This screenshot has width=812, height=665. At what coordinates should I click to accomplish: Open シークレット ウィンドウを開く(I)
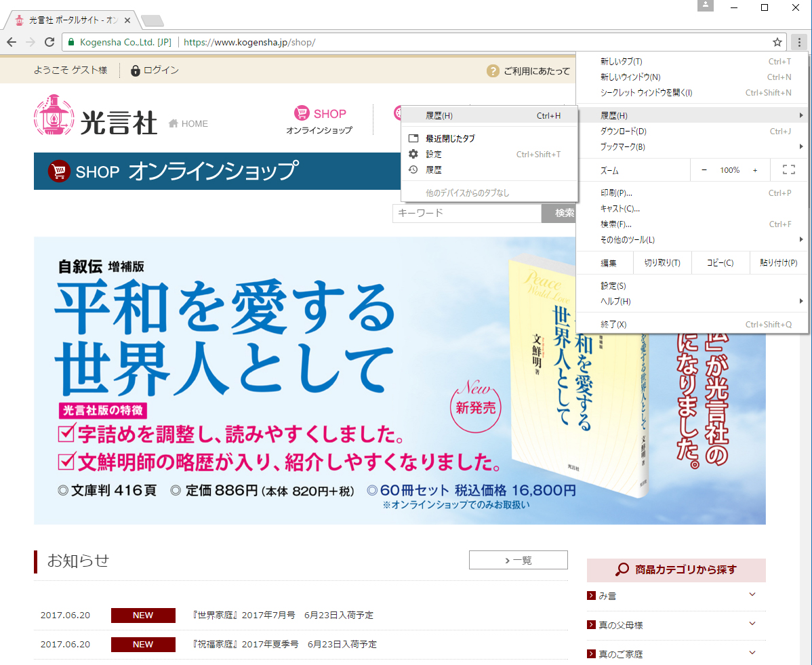[691, 92]
